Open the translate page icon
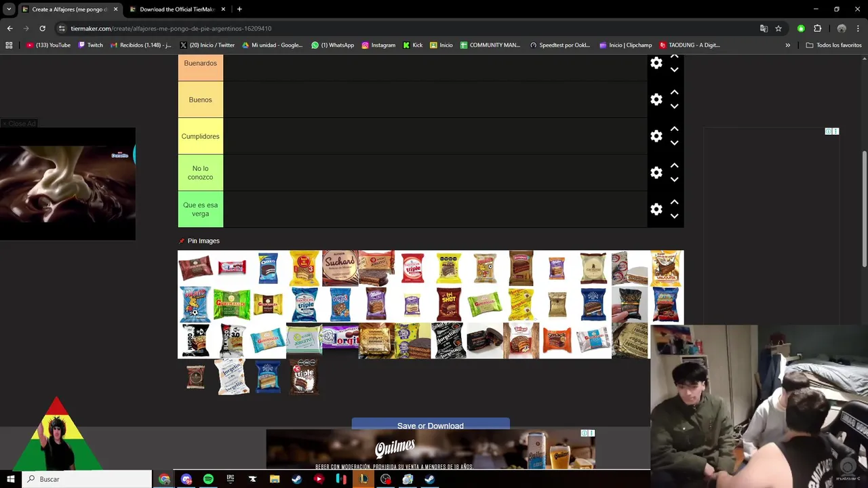 coord(764,28)
